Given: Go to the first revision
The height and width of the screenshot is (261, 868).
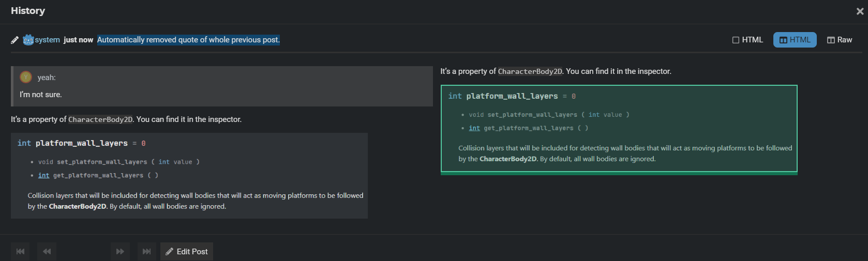Looking at the screenshot, I should coord(20,252).
